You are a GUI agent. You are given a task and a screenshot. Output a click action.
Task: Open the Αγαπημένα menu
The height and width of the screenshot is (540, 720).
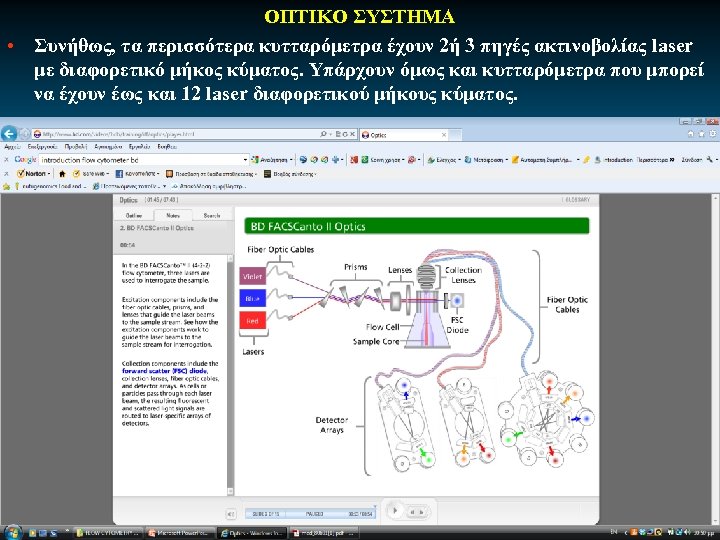[108, 147]
